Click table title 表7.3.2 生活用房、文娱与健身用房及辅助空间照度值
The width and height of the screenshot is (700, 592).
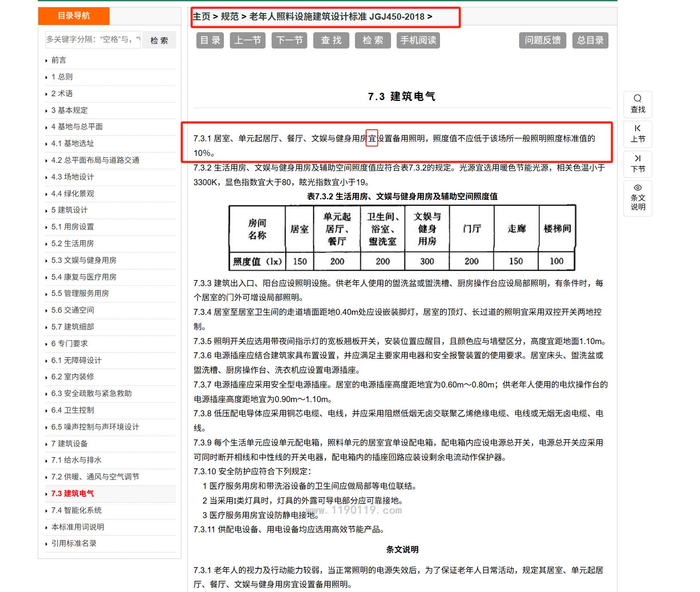point(402,196)
